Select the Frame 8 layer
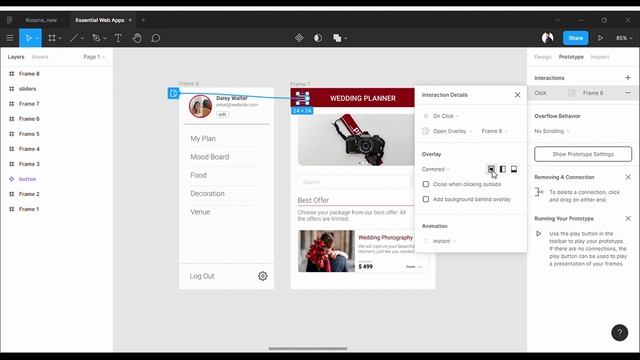Image resolution: width=640 pixels, height=360 pixels. point(29,74)
